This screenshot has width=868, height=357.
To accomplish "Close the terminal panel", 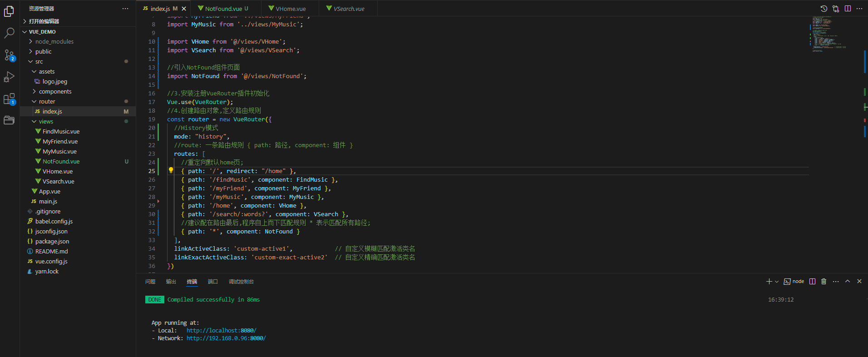I will pos(859,282).
